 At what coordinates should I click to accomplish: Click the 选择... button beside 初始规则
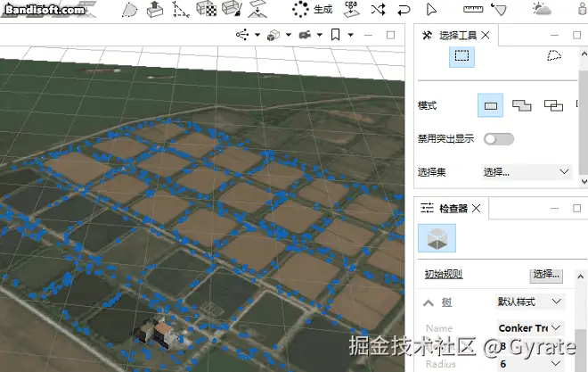pos(547,274)
